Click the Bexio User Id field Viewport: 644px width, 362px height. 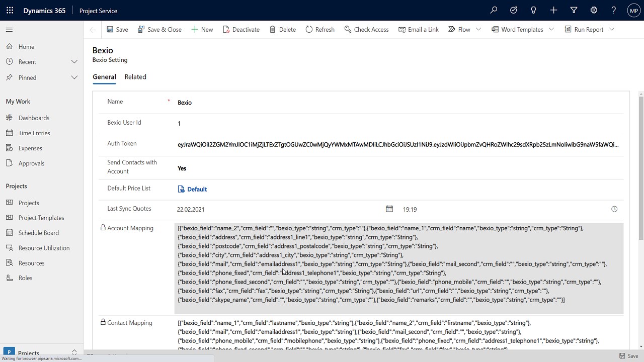point(399,124)
